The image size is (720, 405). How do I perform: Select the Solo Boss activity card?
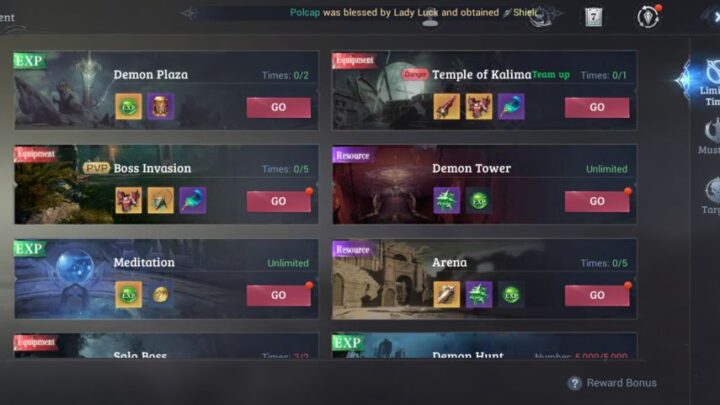pos(166,345)
